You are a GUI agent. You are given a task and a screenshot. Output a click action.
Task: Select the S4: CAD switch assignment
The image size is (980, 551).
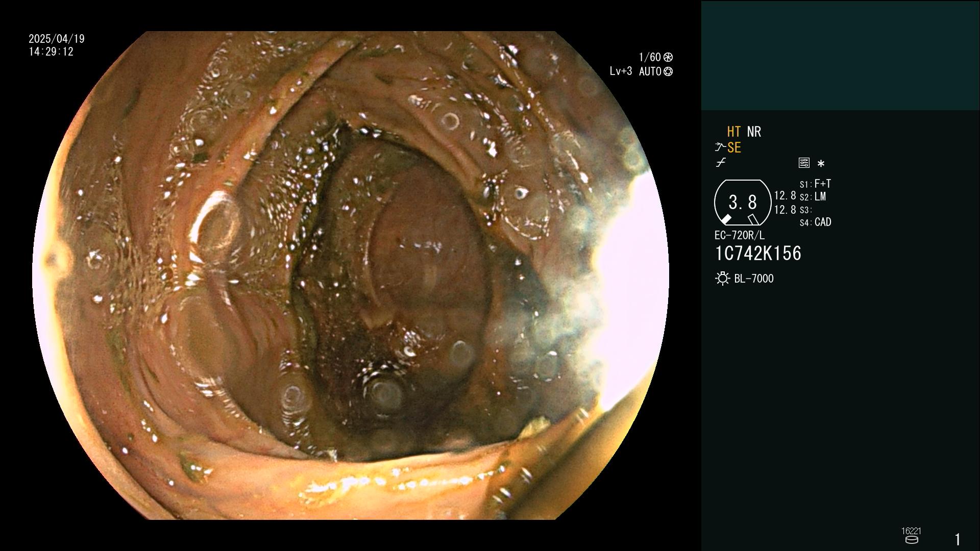815,222
